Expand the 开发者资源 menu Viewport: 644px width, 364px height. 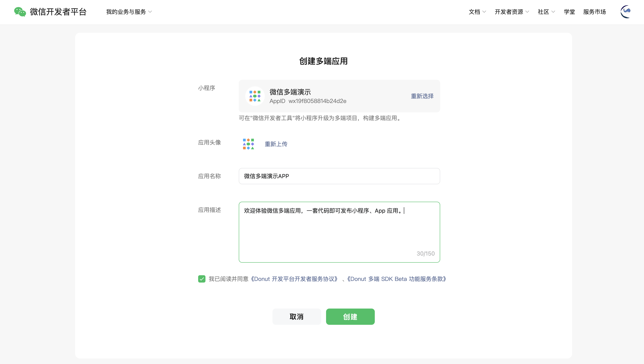(512, 12)
